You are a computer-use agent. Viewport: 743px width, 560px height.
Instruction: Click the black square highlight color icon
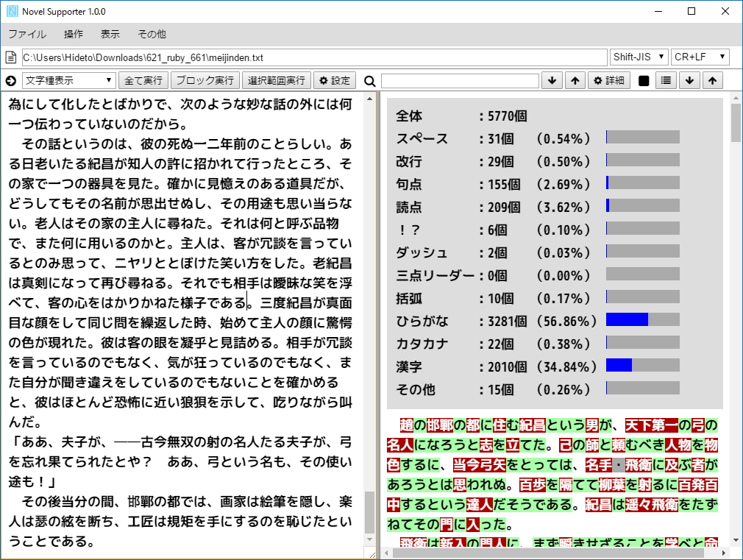click(641, 81)
